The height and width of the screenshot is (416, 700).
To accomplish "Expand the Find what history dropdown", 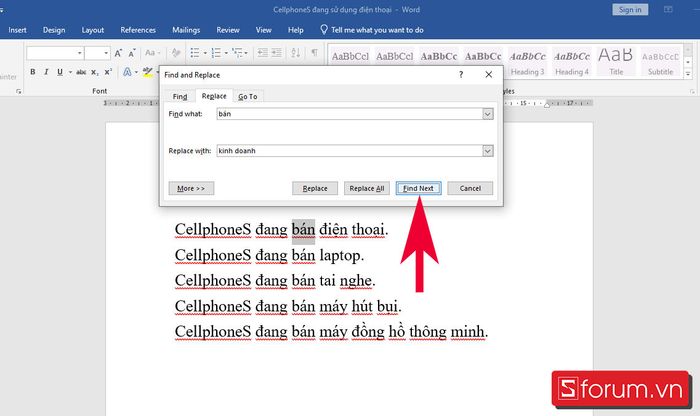I will [x=488, y=114].
